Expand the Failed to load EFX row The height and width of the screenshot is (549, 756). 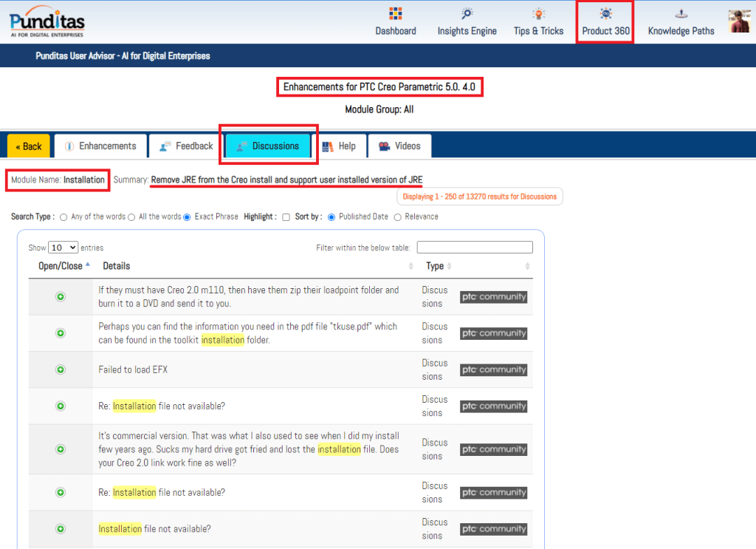(61, 369)
